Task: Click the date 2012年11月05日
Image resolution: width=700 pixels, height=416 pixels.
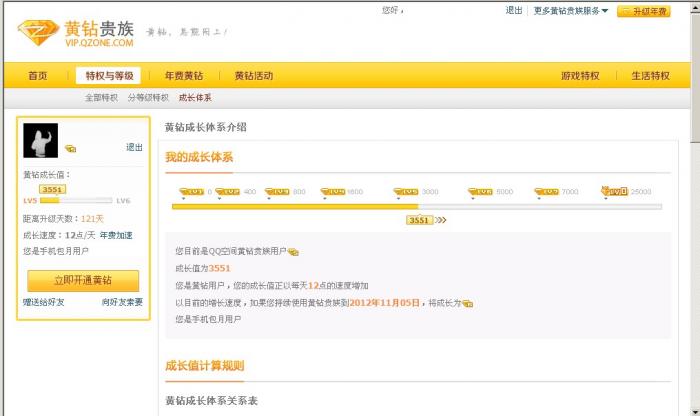Action: 384,303
